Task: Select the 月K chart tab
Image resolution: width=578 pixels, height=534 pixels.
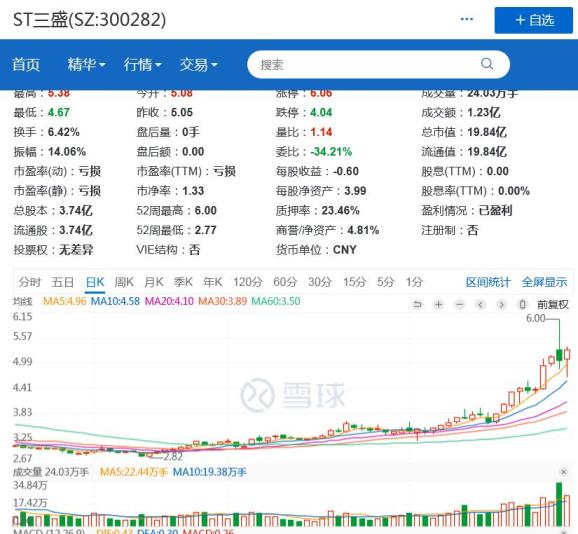Action: [x=153, y=282]
